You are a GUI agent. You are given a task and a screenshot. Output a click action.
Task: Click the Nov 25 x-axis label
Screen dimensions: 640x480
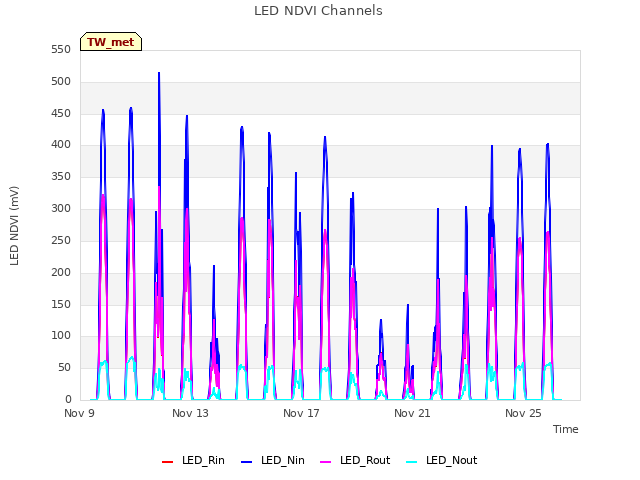pos(523,413)
